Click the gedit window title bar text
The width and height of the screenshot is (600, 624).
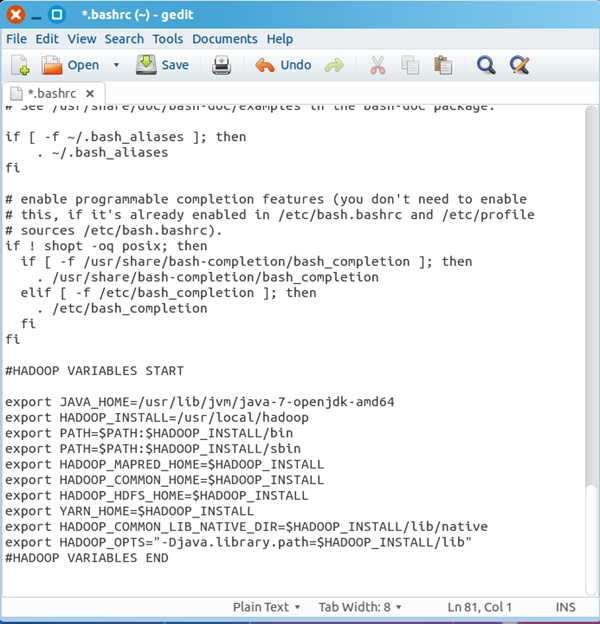(x=137, y=15)
